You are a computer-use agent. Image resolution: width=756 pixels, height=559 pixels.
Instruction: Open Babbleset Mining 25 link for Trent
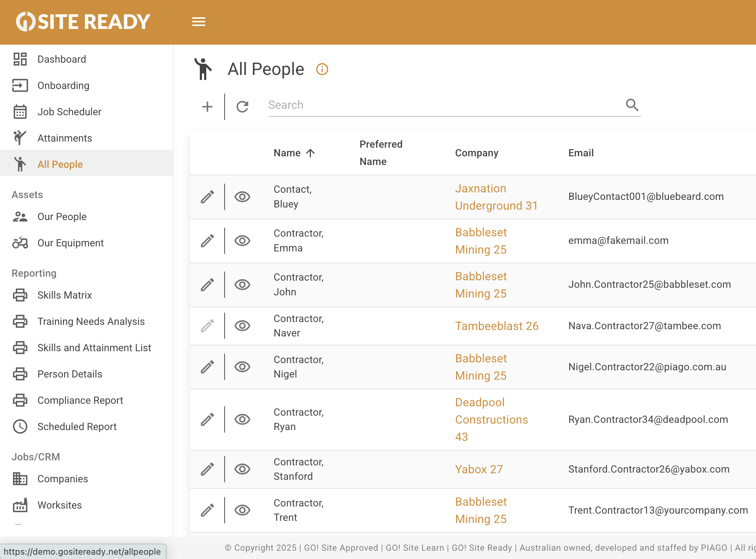pos(481,510)
